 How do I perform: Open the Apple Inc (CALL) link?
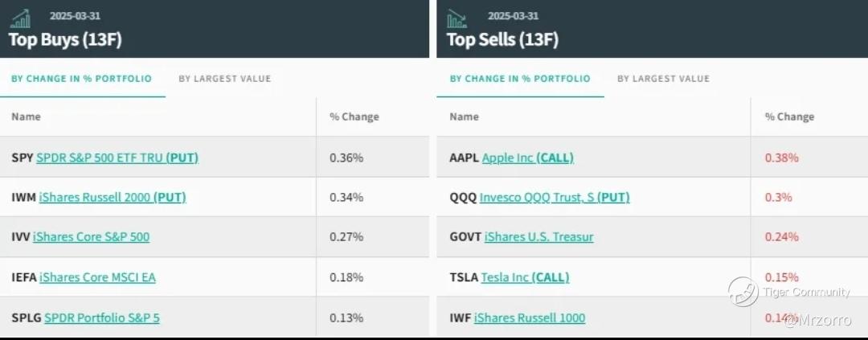527,158
